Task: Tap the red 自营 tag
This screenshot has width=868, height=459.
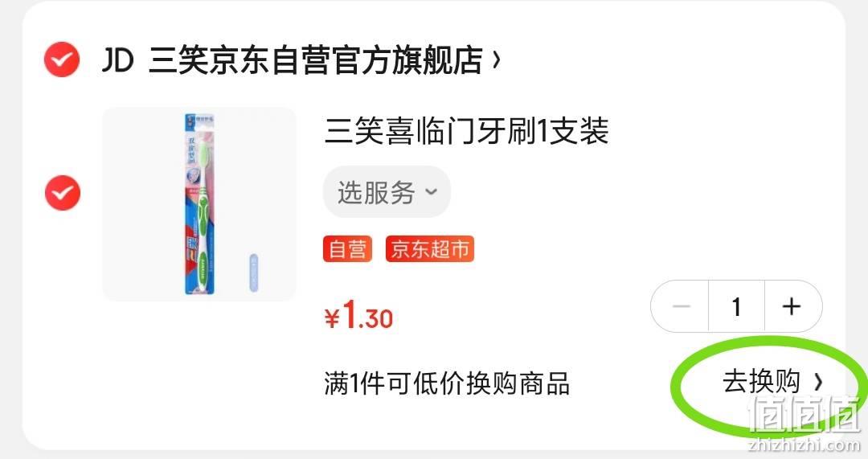Action: [x=348, y=249]
